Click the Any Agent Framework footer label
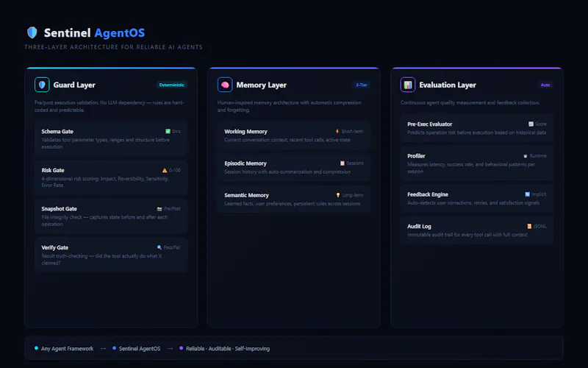This screenshot has height=368, width=588. click(x=67, y=348)
